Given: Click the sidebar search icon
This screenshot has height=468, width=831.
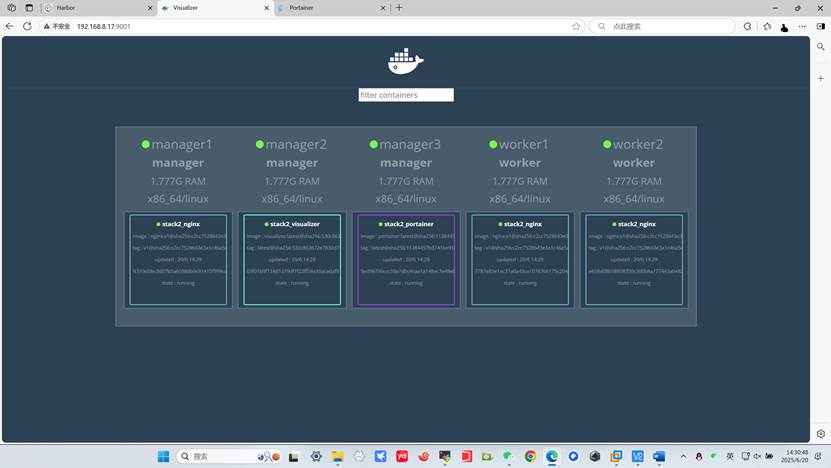Looking at the screenshot, I should [x=820, y=47].
